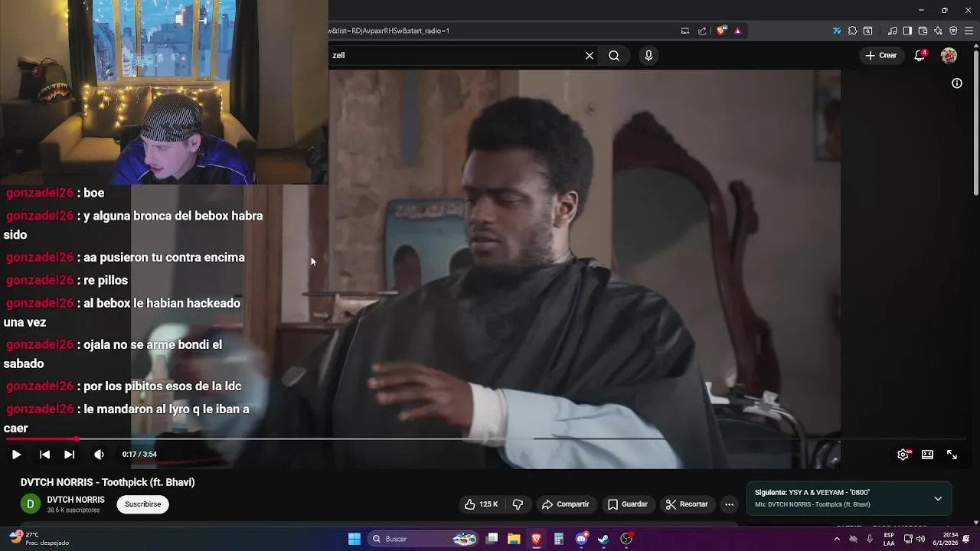Click the taskbar Buscar search box
The width and height of the screenshot is (980, 551).
coord(423,539)
